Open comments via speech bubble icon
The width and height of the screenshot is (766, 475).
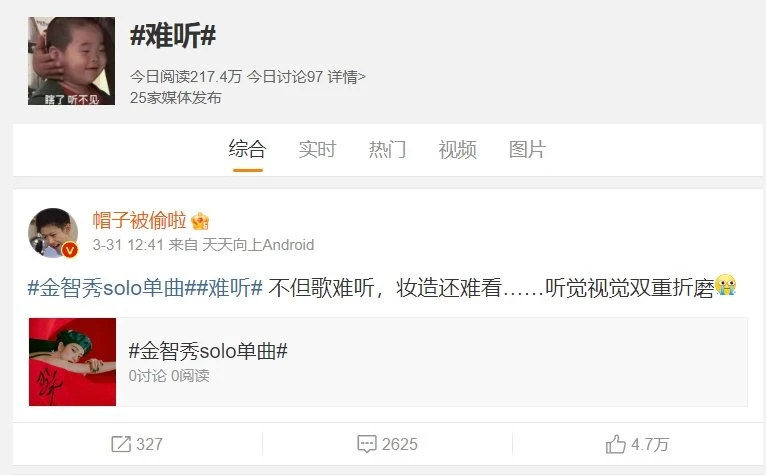[x=367, y=444]
